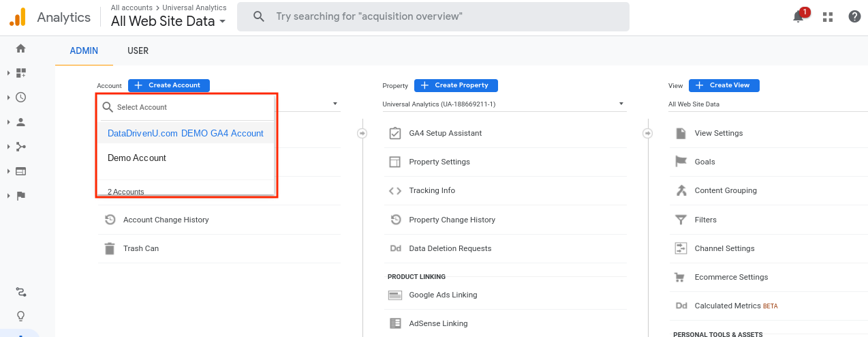
Task: Click the Create View button
Action: tap(724, 85)
